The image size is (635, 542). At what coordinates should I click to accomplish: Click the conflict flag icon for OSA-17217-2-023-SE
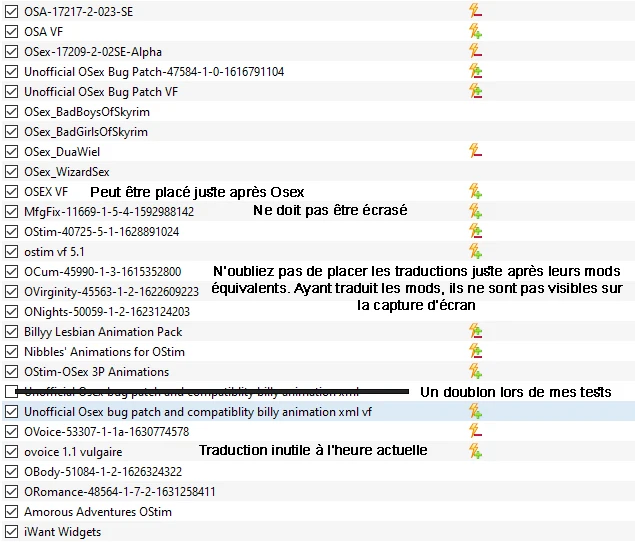coord(475,11)
